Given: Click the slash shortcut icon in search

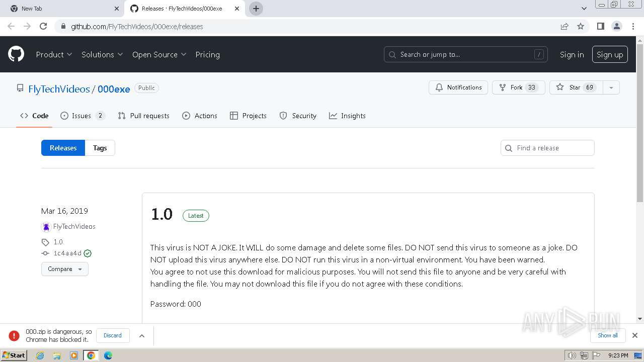Looking at the screenshot, I should [539, 54].
